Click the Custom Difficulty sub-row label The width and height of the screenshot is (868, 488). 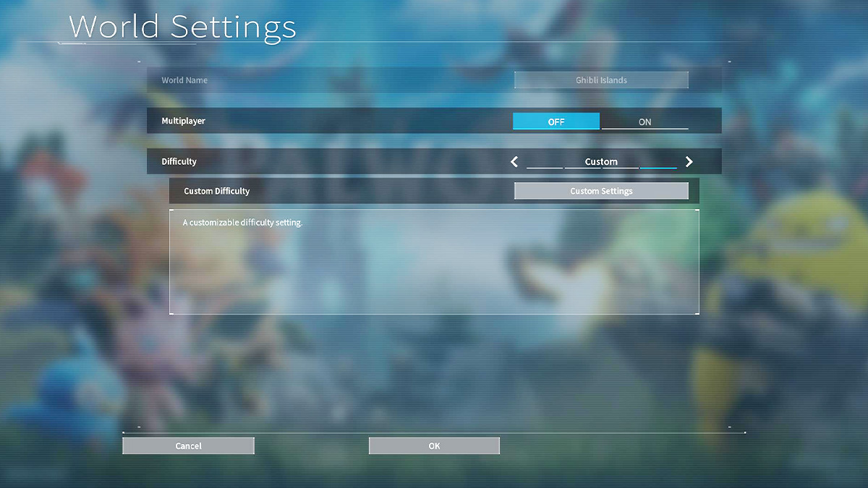216,191
